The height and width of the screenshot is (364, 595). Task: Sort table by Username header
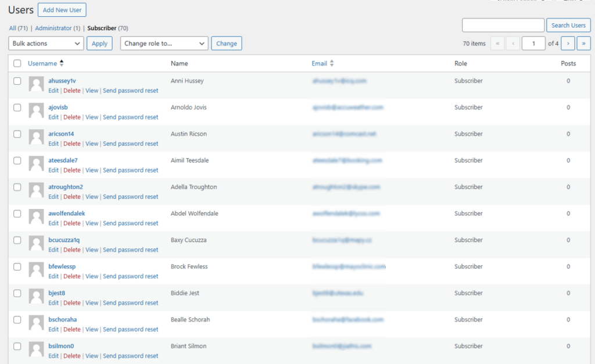42,63
